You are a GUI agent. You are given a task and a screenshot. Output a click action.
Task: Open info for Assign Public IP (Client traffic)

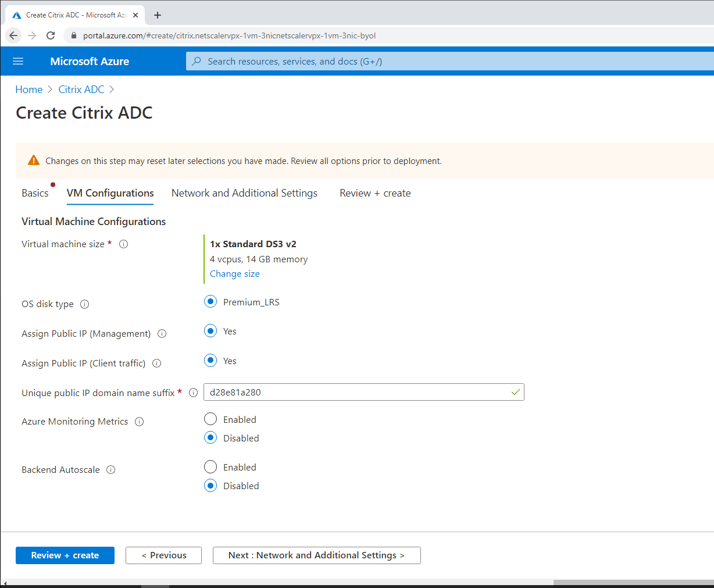click(x=156, y=363)
